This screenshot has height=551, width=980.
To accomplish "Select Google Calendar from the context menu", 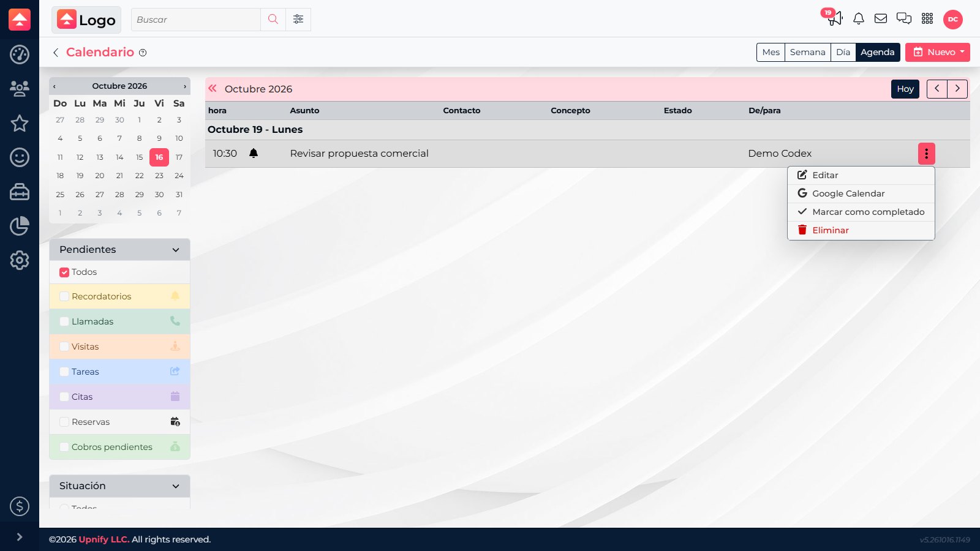I will tap(861, 193).
